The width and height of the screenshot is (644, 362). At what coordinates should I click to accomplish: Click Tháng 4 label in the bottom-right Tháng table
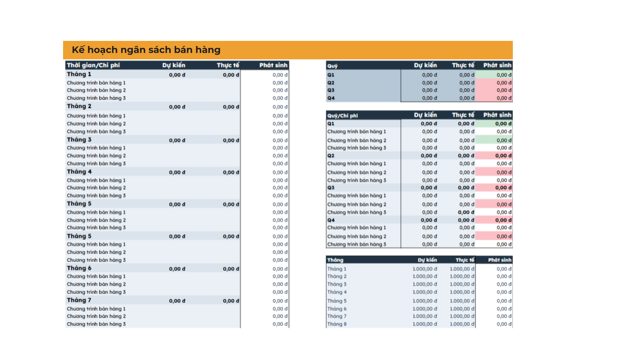click(x=337, y=292)
